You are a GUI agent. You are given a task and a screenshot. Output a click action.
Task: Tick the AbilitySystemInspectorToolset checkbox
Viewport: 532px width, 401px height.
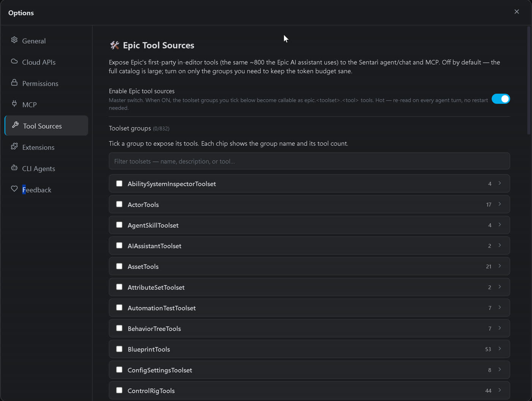(x=119, y=184)
